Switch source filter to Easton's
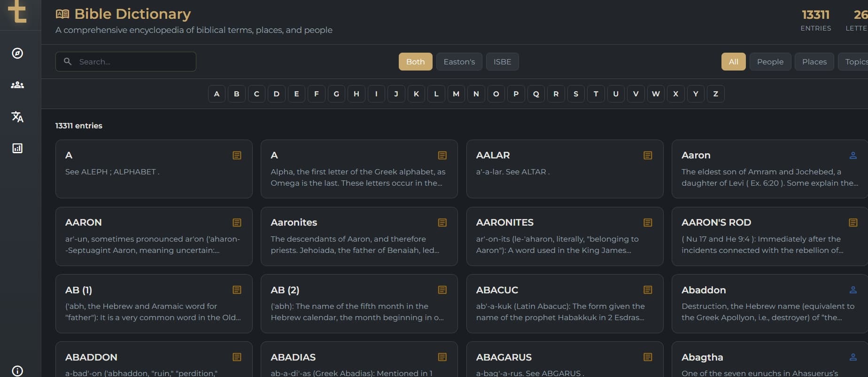 (459, 62)
